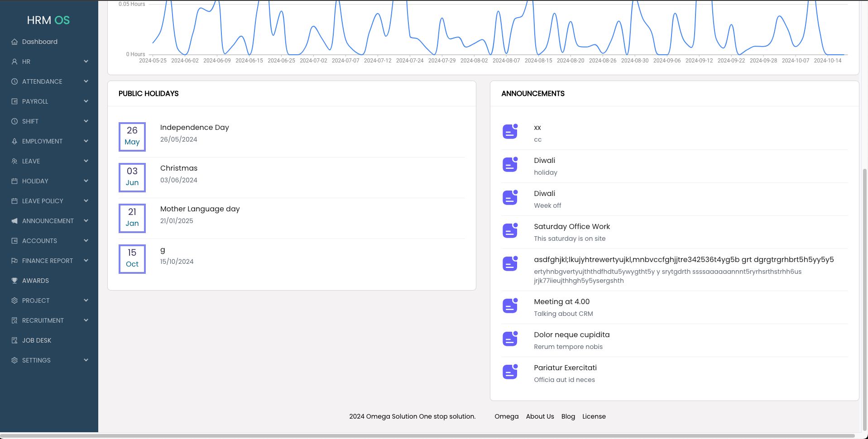Click the Independence Day date badge
Viewport: 868px width, 439px height.
click(132, 137)
